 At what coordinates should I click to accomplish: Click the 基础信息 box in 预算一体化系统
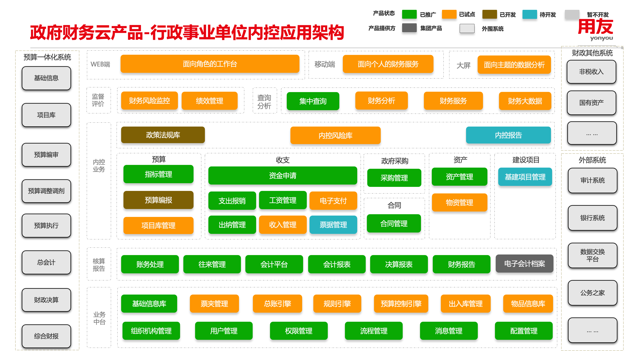46,78
